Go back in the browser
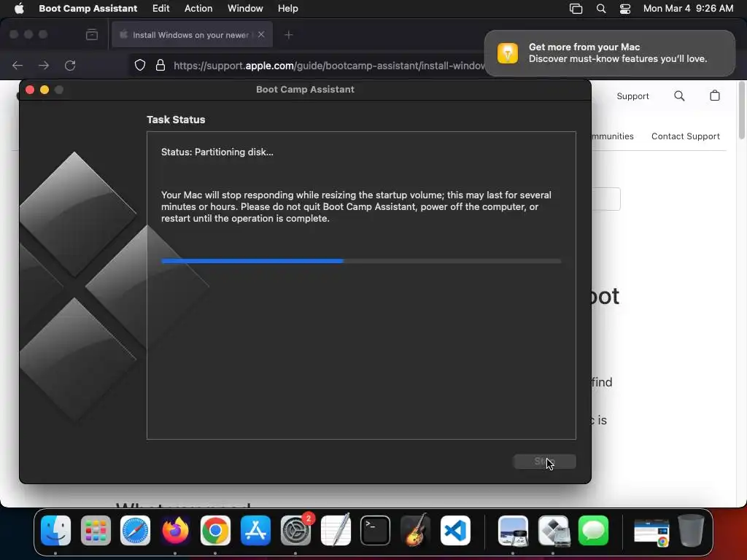This screenshot has width=747, height=560. (18, 65)
